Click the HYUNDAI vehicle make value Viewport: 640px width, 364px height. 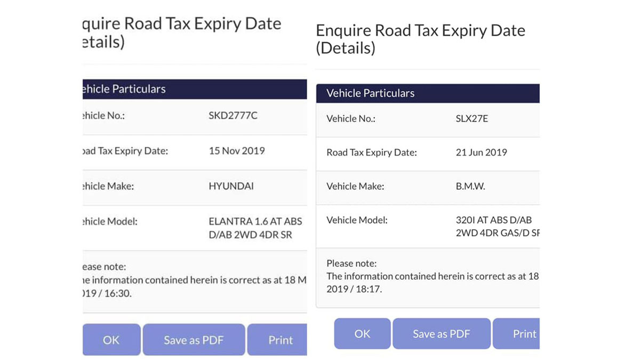pos(231,187)
